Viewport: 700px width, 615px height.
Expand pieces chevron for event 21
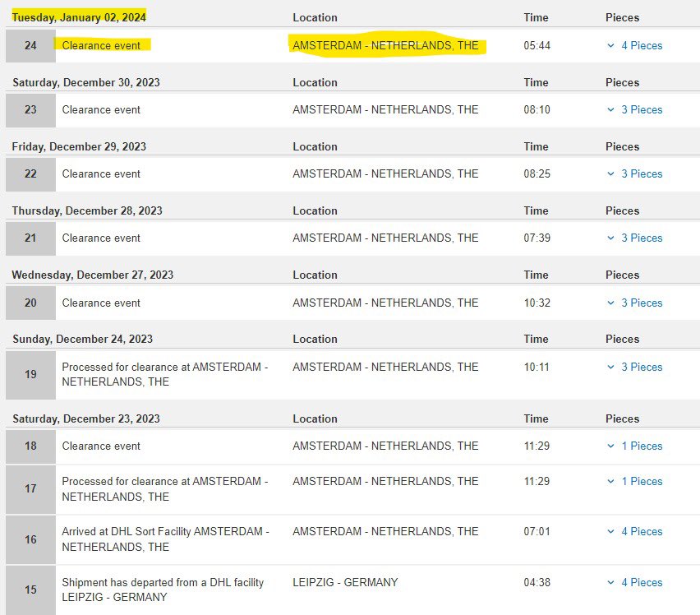(x=610, y=238)
